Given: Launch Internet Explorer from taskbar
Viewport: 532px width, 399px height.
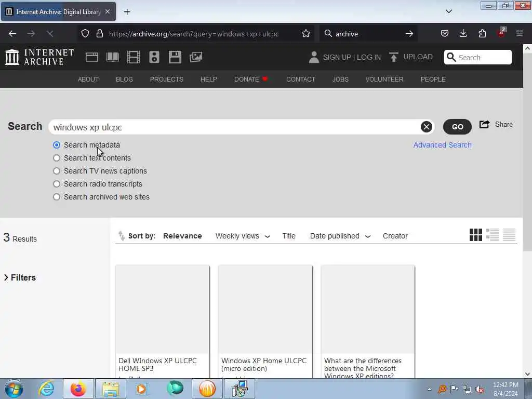Looking at the screenshot, I should [x=46, y=389].
